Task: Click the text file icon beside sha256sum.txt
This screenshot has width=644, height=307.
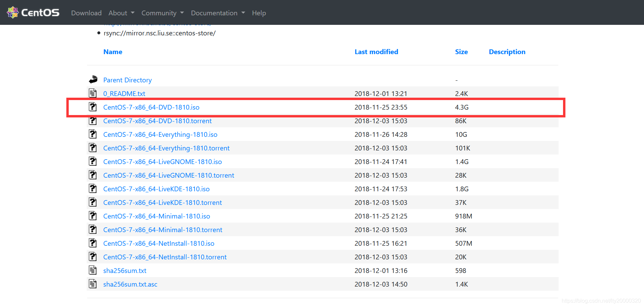Action: 93,270
